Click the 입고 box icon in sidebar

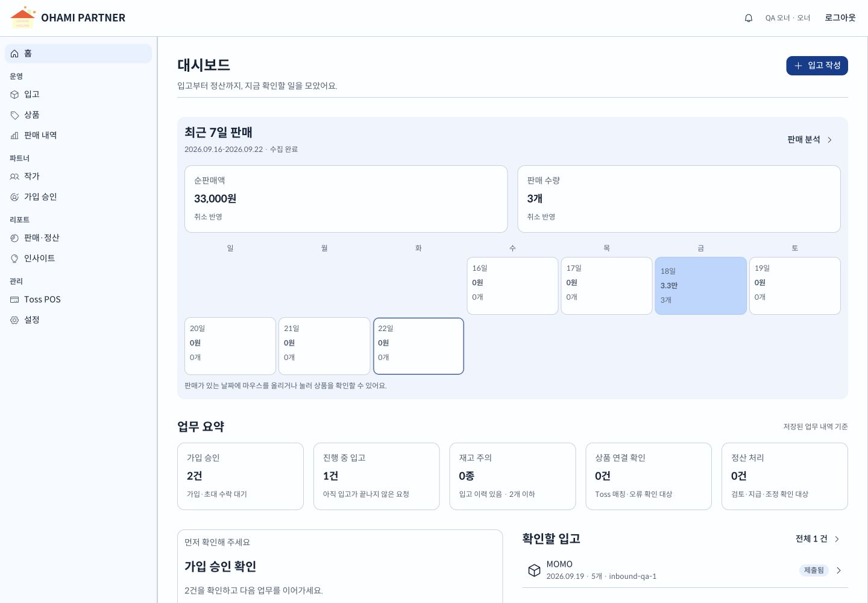pos(14,95)
